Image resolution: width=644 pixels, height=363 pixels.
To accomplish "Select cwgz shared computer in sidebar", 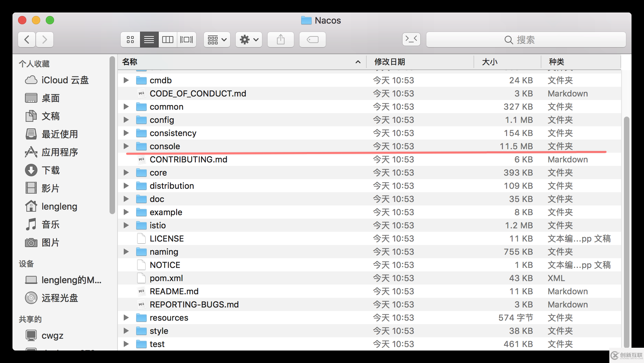I will pyautogui.click(x=44, y=336).
